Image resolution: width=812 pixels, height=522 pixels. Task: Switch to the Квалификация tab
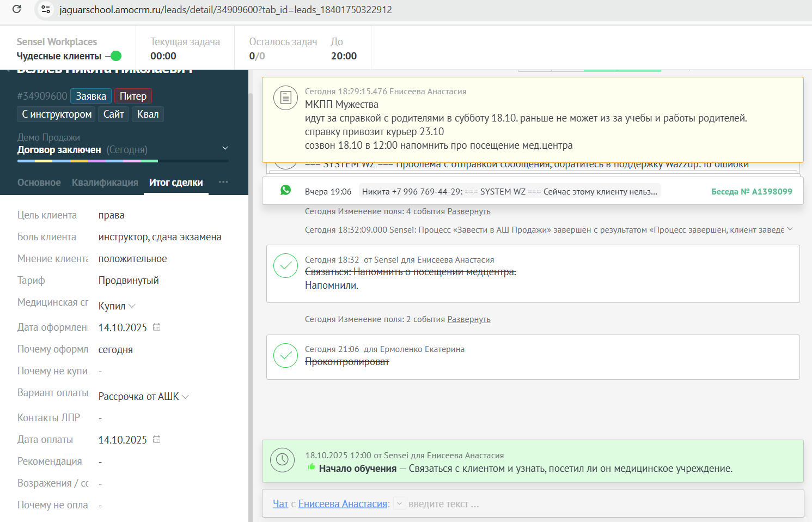pos(105,183)
